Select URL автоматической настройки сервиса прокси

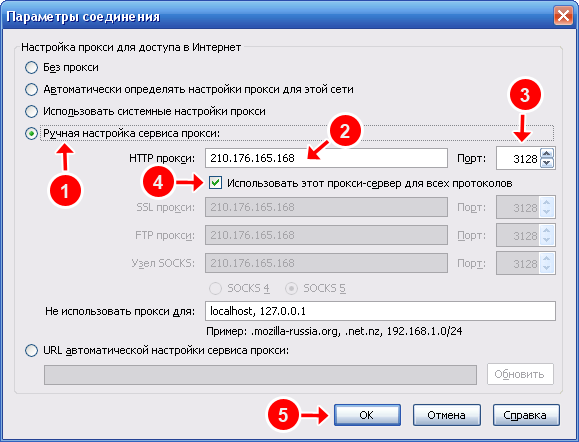click(31, 350)
